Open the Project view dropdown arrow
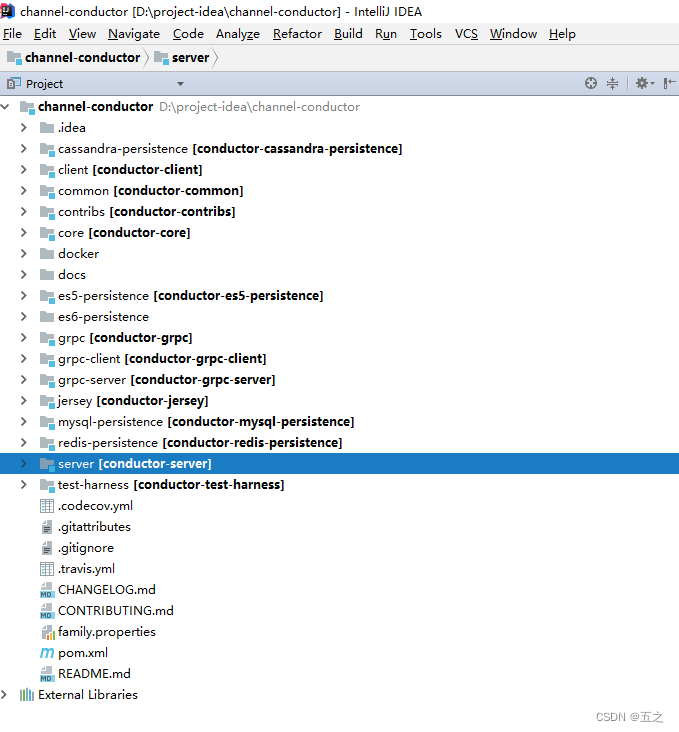 (x=180, y=84)
